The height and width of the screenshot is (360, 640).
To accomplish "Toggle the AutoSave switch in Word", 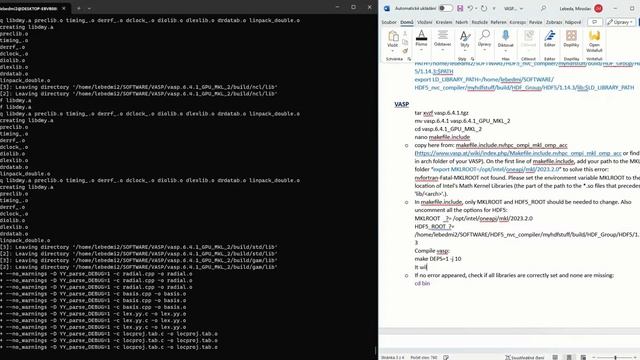I will tap(445, 8).
